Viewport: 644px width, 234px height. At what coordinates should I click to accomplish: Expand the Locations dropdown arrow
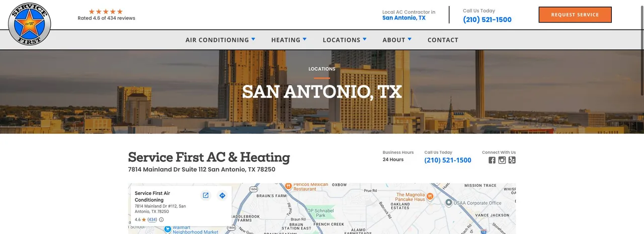[x=364, y=39]
